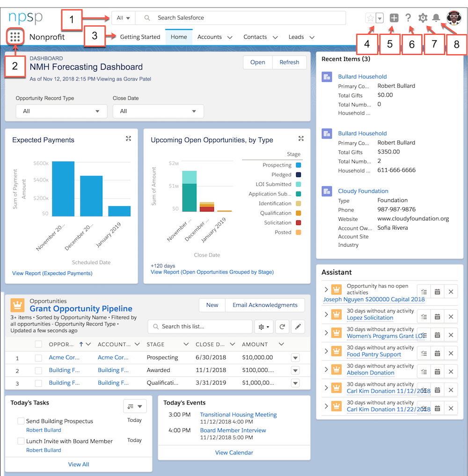Open row actions for Acme Cor... opportunity
Image resolution: width=468 pixels, height=476 pixels.
click(295, 358)
